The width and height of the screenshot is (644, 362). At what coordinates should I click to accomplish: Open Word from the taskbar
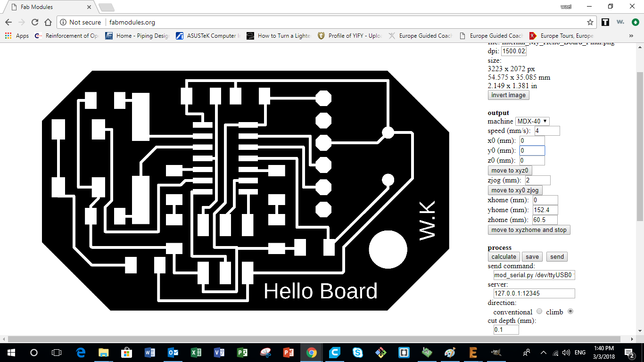(x=149, y=352)
